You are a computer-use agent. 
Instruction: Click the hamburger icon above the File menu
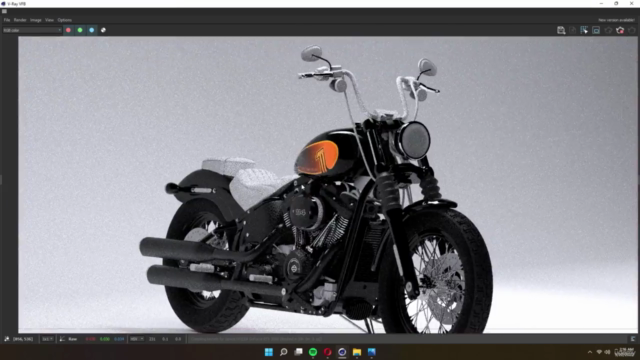(x=4, y=11)
